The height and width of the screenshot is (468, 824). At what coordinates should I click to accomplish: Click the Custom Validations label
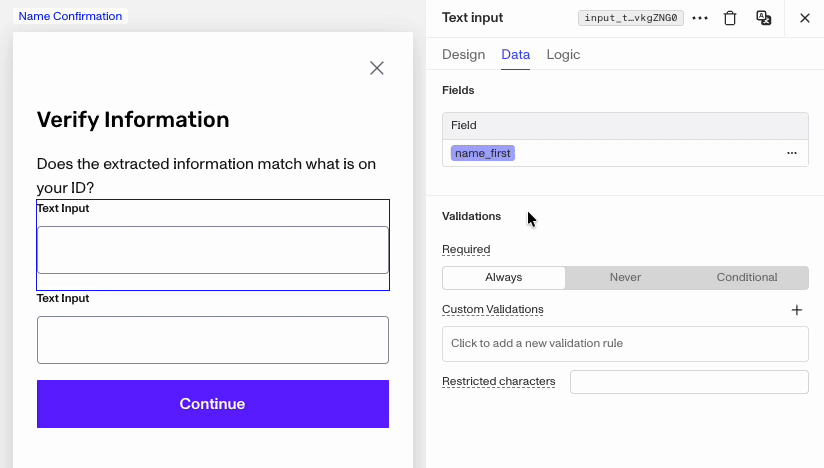pyautogui.click(x=493, y=309)
